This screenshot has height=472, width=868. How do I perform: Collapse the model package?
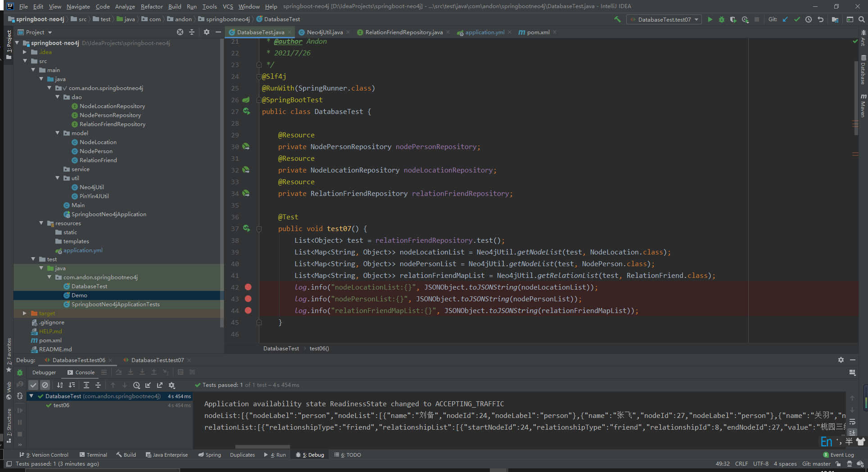pos(58,133)
